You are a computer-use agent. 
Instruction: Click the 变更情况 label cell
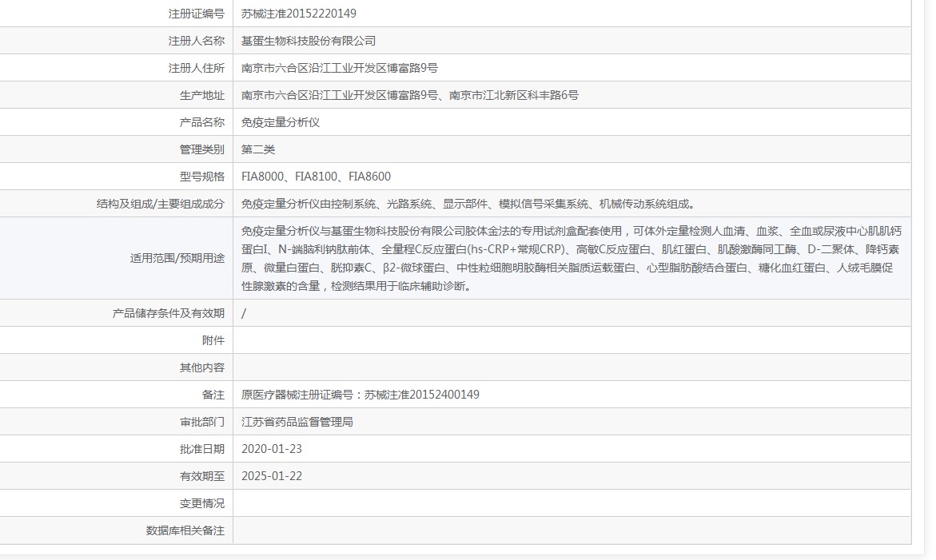[x=202, y=503]
